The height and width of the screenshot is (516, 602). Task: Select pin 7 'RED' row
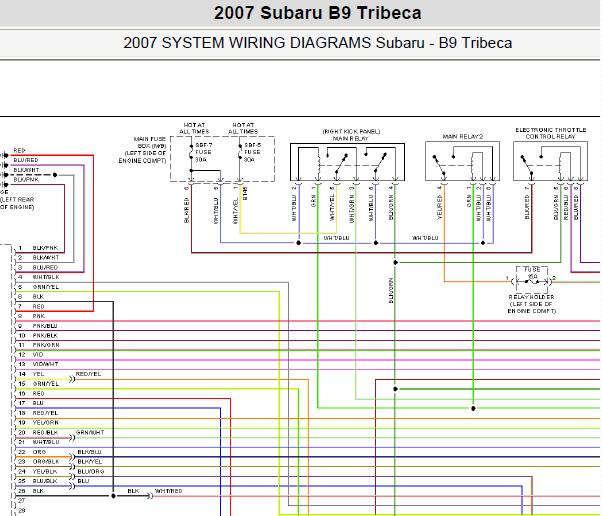tap(31, 306)
